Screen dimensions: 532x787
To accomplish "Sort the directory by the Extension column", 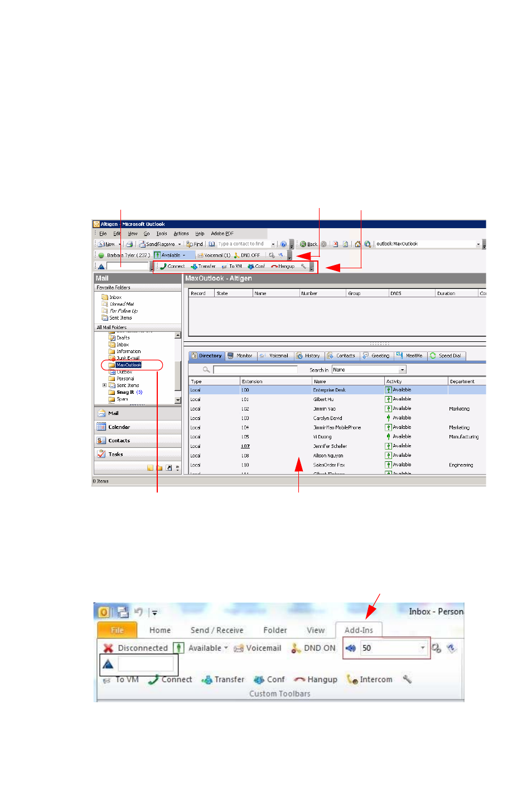I will click(x=276, y=382).
